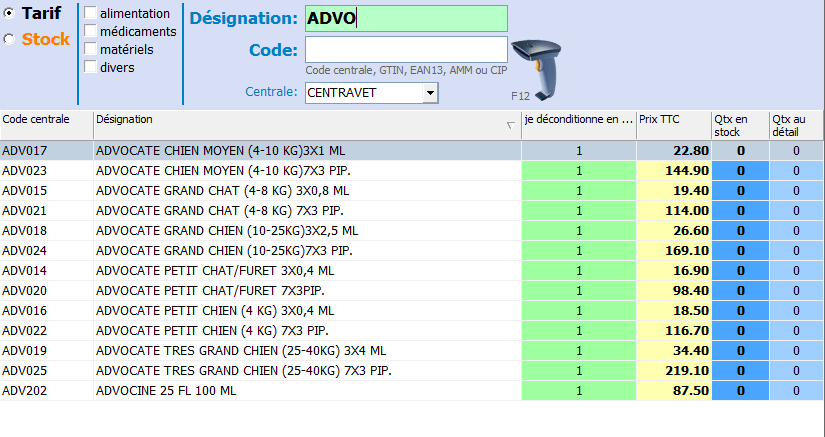Click the price 26.60
Image resolution: width=825 pixels, height=437 pixels.
click(x=691, y=231)
